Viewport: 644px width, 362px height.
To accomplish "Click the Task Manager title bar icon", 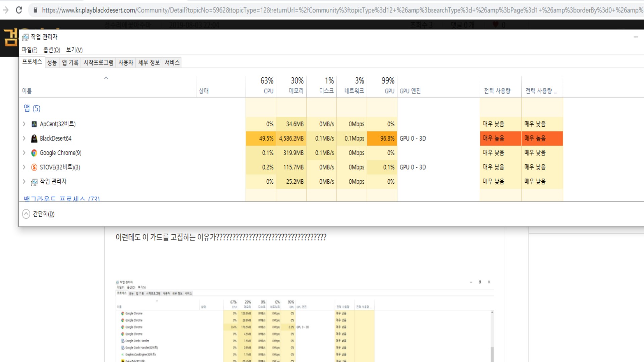I will [25, 37].
